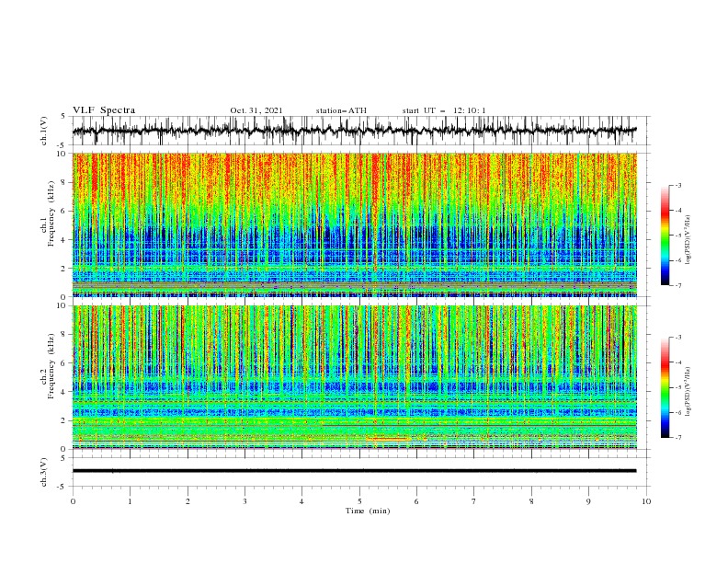Click the 'station=ATH' label
728x563 pixels.
pos(341,110)
